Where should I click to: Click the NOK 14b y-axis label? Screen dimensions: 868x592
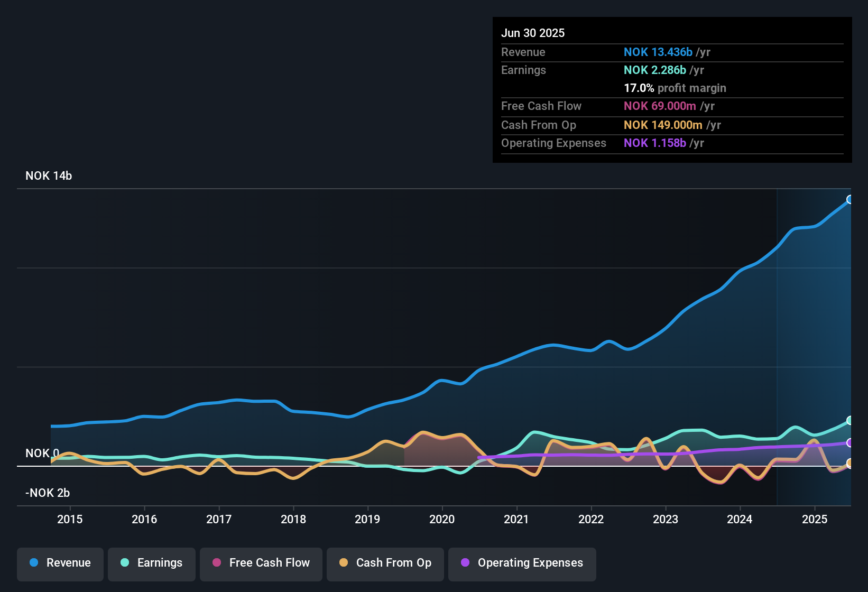click(x=49, y=175)
